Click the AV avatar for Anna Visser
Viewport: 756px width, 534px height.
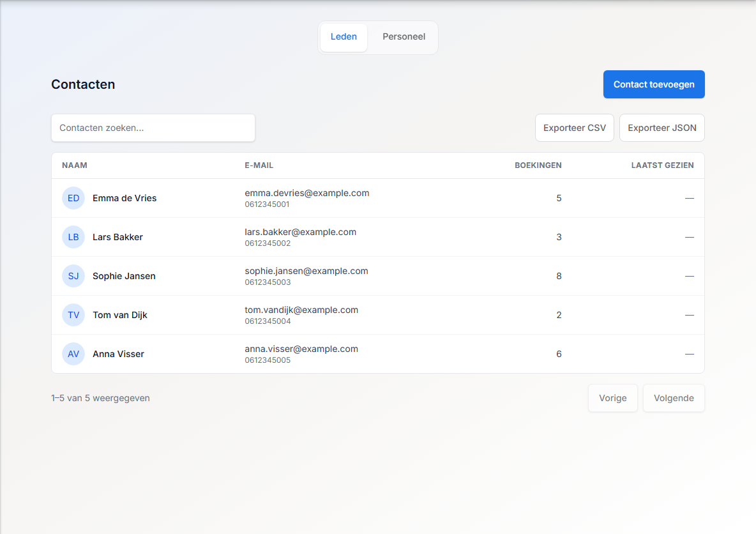(73, 354)
